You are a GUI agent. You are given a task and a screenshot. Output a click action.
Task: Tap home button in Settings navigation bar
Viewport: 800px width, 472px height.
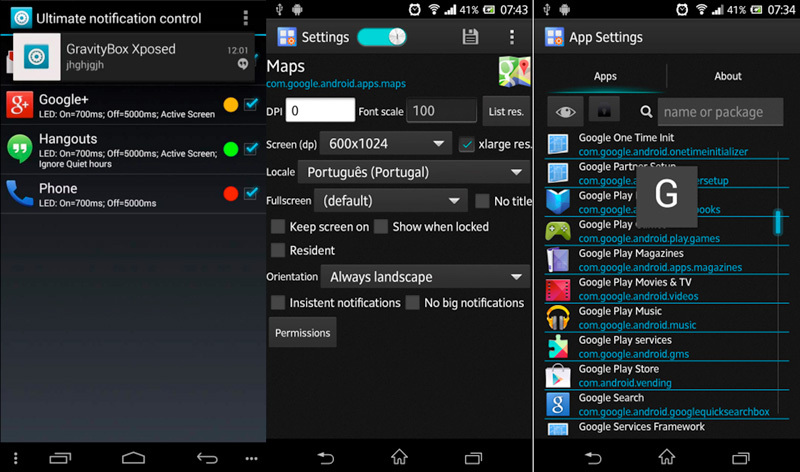tap(399, 457)
